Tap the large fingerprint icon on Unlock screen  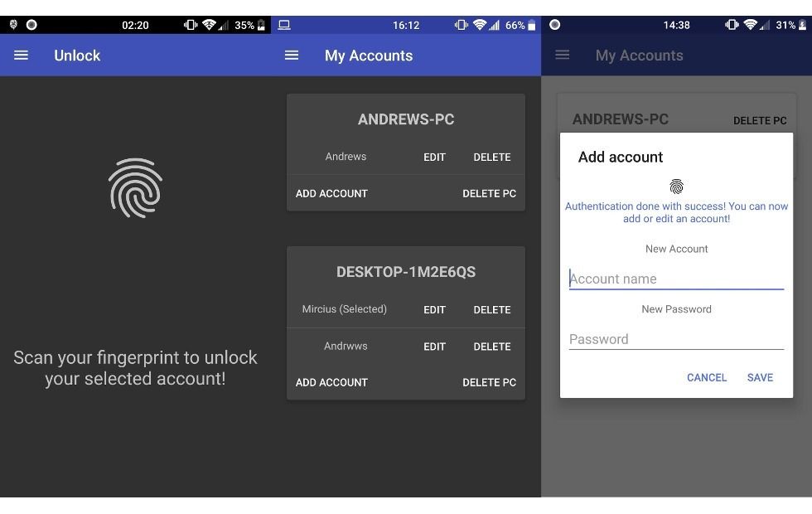(135, 189)
